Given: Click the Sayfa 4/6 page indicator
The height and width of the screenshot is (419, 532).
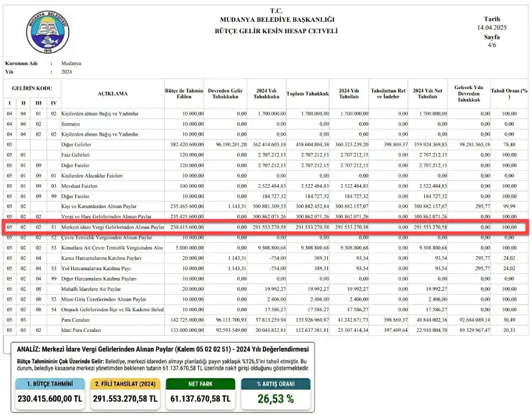Looking at the screenshot, I should (x=492, y=42).
